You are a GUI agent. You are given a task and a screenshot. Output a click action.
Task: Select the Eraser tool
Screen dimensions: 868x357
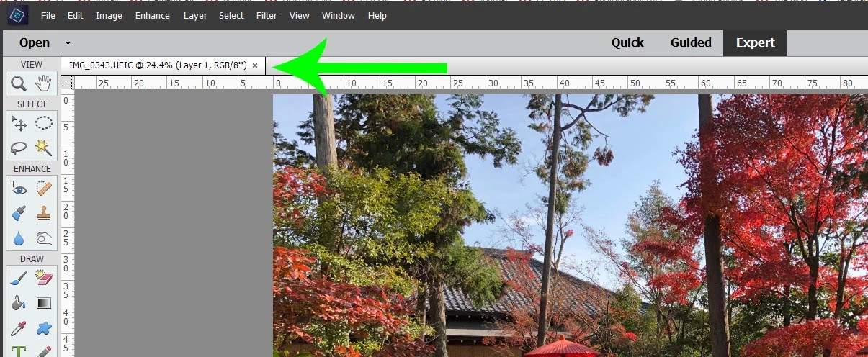[x=44, y=279]
